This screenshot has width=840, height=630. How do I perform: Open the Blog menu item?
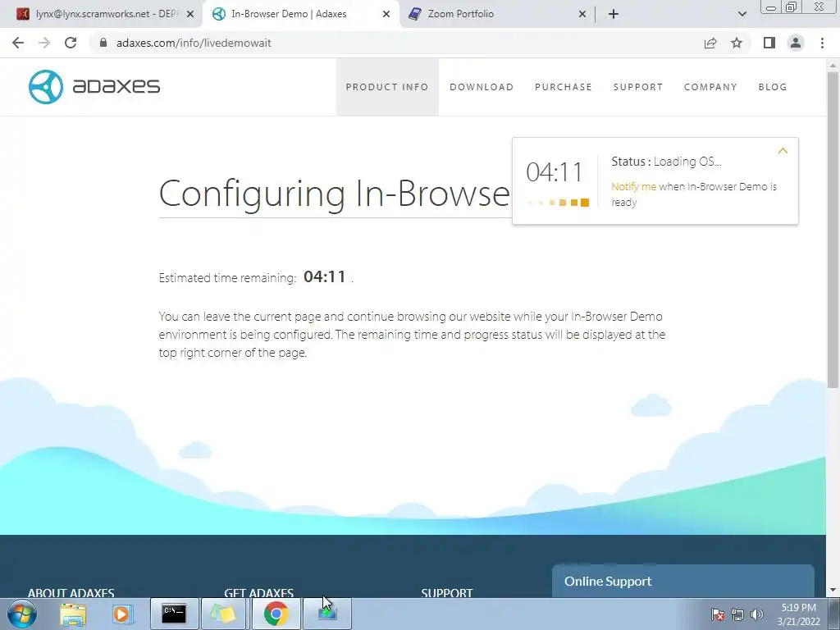[x=773, y=87]
